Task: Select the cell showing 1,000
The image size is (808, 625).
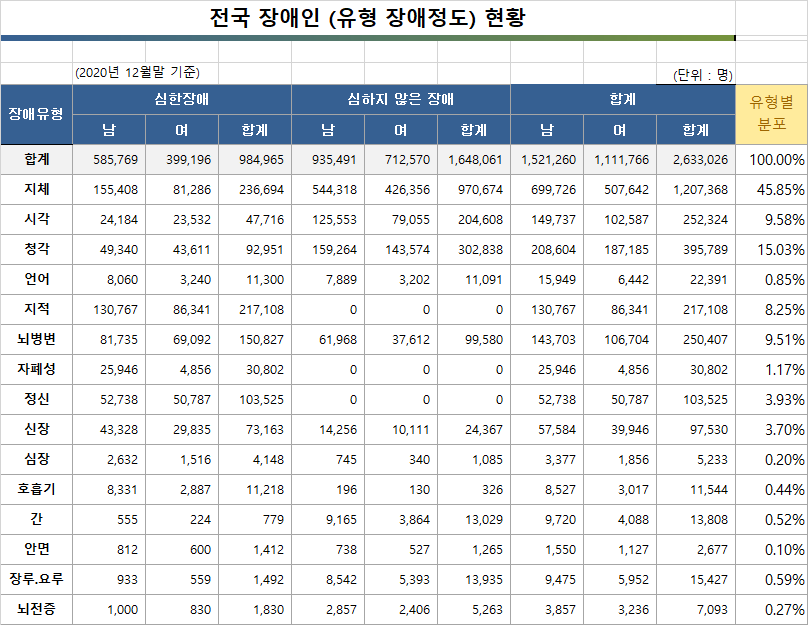Action: point(109,609)
